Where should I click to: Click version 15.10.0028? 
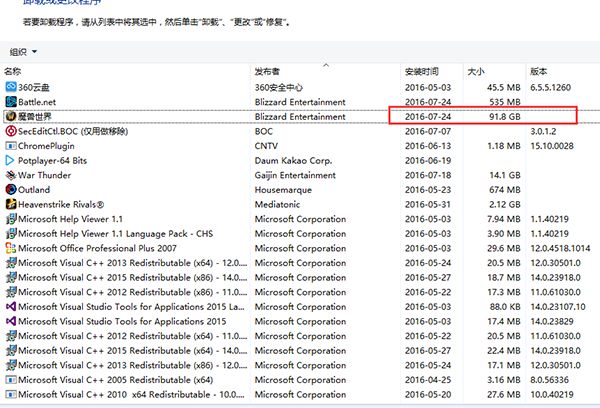coord(552,146)
